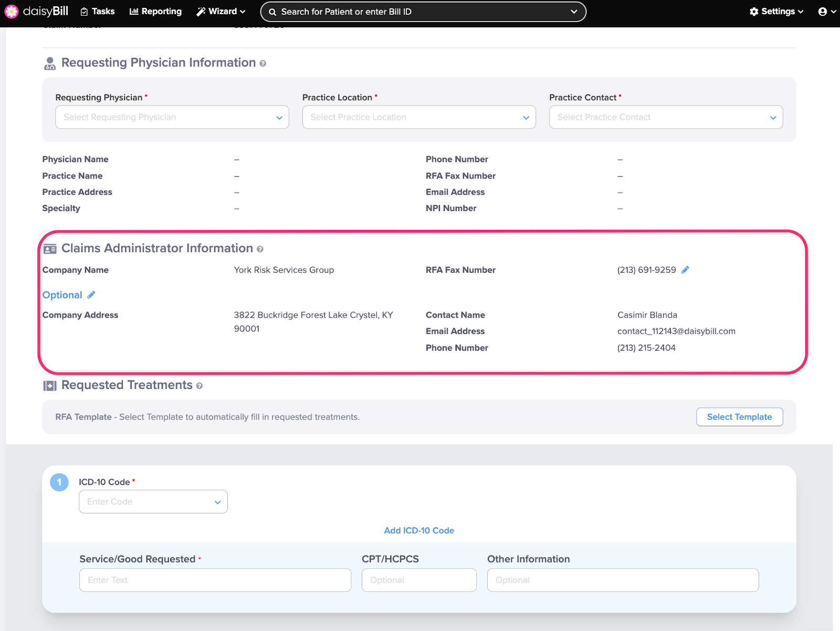The width and height of the screenshot is (840, 631).
Task: Expand the Wizard menu
Action: (x=221, y=12)
